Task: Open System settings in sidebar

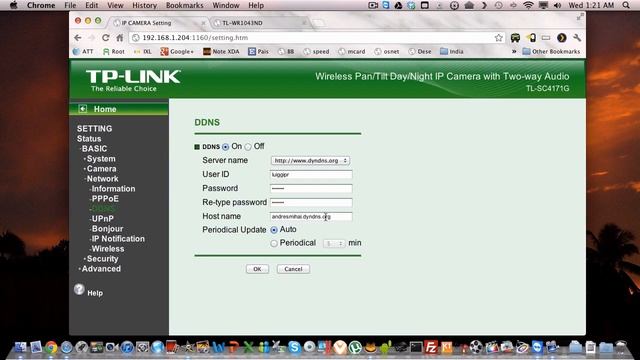Action: pyautogui.click(x=101, y=159)
